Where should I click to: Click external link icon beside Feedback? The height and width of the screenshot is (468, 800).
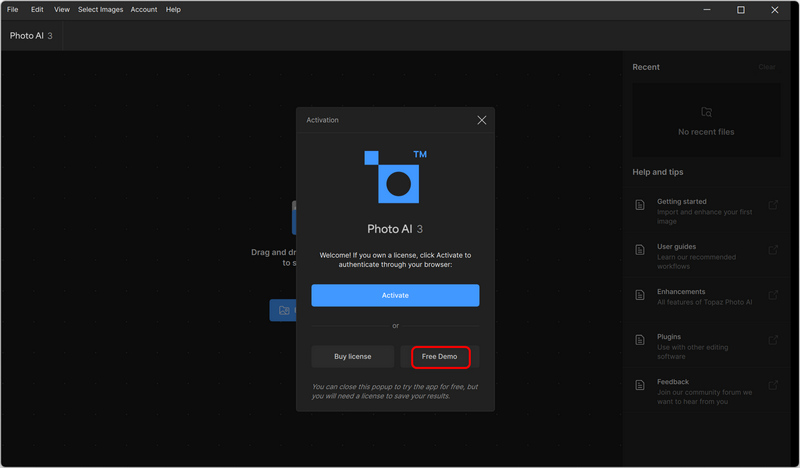pos(773,385)
